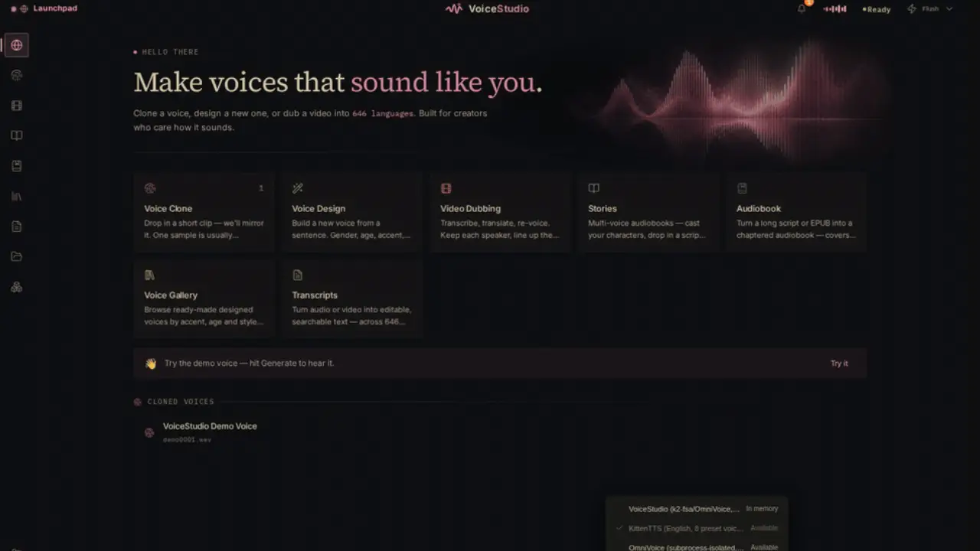Screen dimensions: 980x551
Task: Click the Try it link
Action: pos(839,364)
